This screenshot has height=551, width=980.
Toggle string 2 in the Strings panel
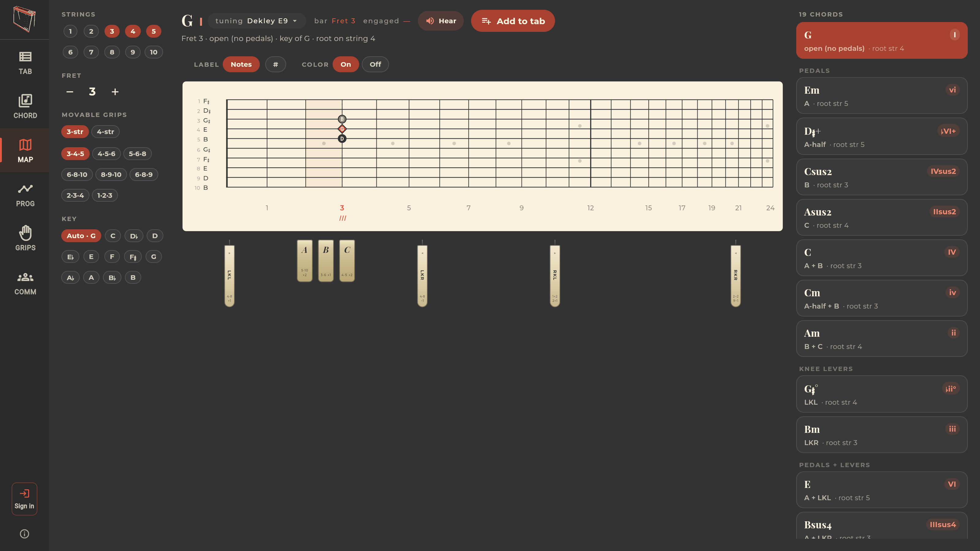(91, 31)
